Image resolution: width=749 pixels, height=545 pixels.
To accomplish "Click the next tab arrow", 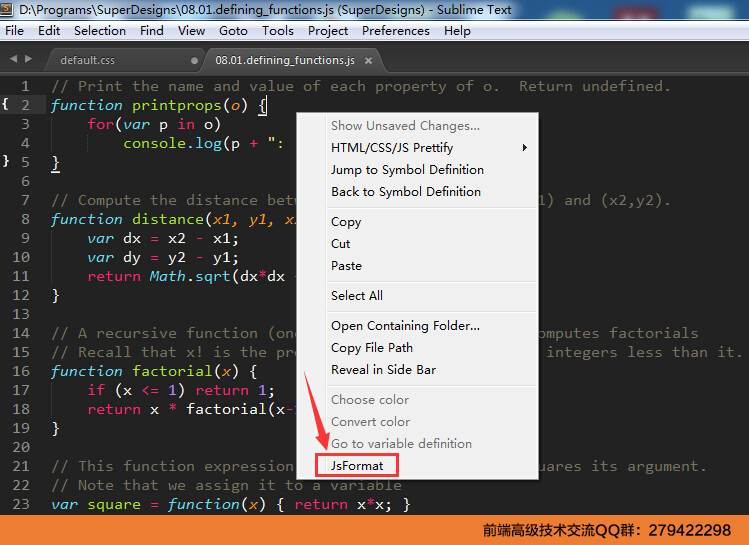I will 29,59.
